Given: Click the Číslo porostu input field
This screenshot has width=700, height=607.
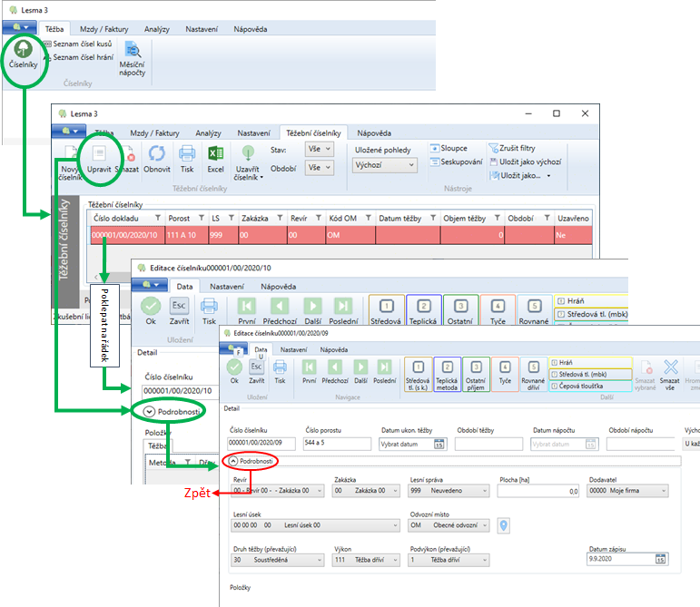Looking at the screenshot, I should [x=337, y=444].
